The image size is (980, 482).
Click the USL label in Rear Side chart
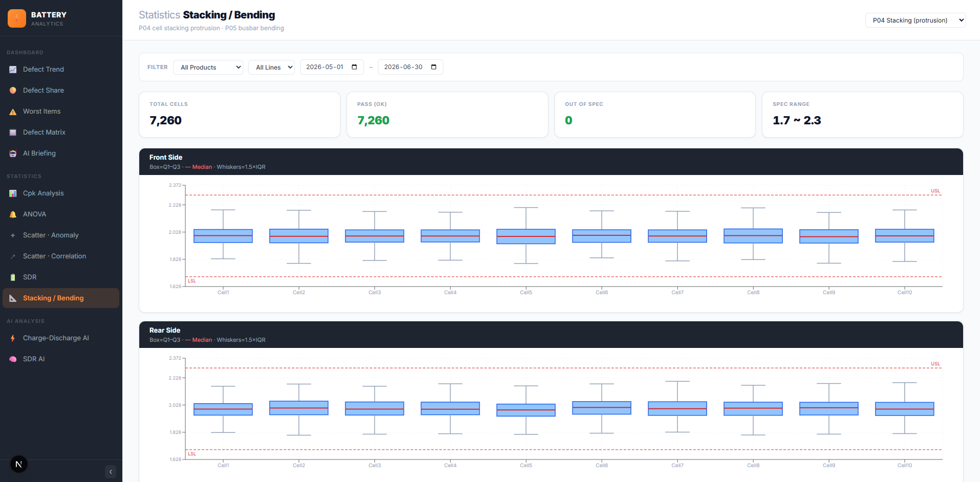point(935,364)
